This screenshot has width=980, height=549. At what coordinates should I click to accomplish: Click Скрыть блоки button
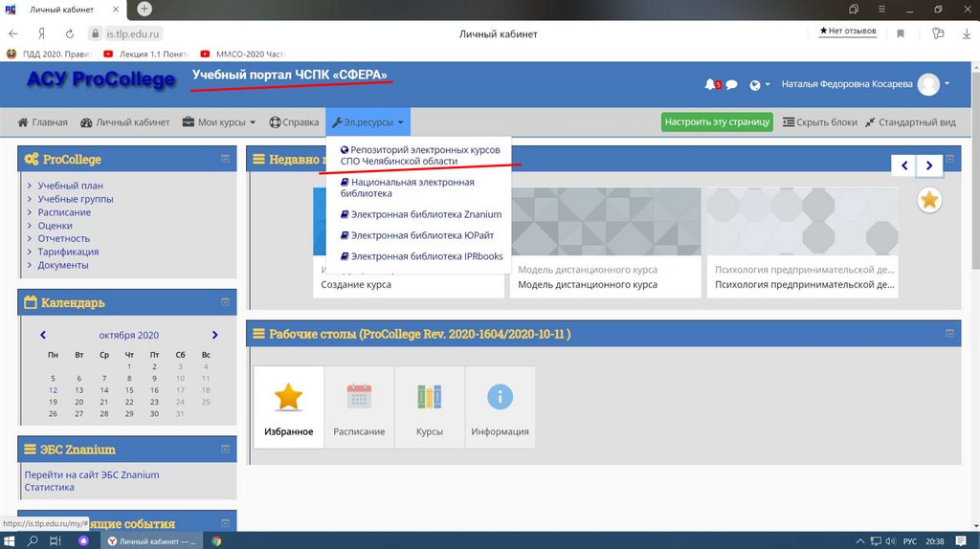820,122
